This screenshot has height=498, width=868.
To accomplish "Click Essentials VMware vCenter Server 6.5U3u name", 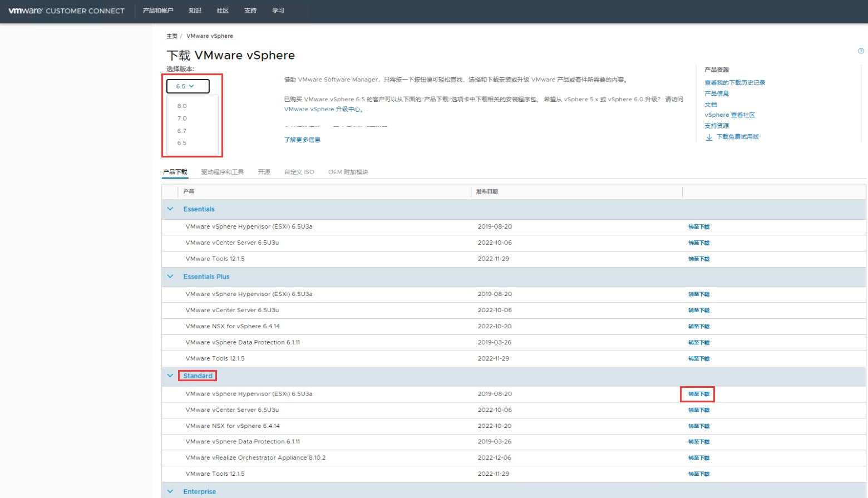I will [232, 243].
